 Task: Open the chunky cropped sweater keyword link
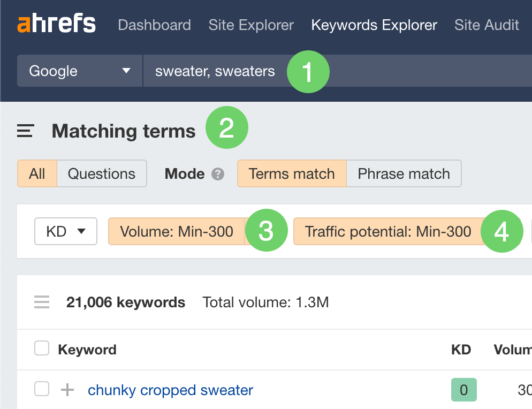(170, 390)
